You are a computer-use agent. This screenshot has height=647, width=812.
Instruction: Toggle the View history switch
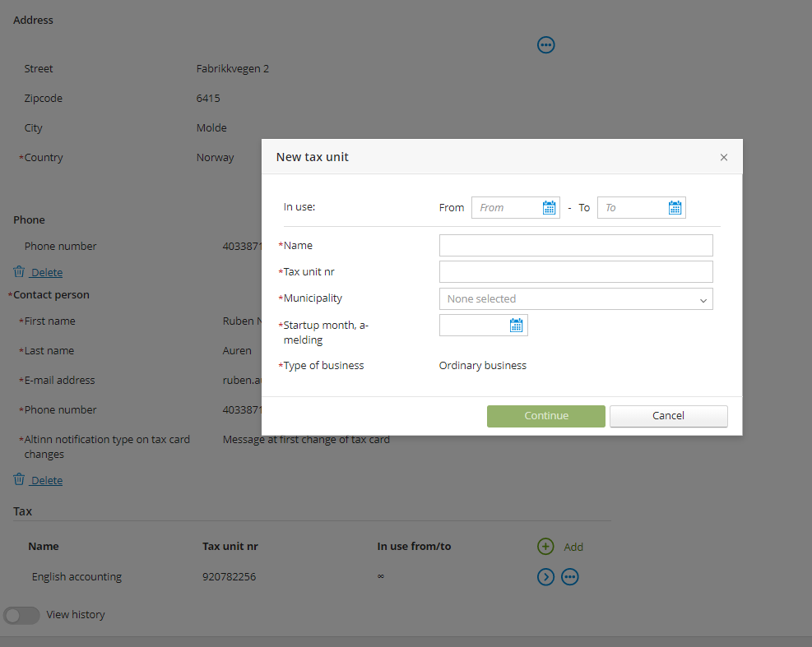tap(21, 615)
